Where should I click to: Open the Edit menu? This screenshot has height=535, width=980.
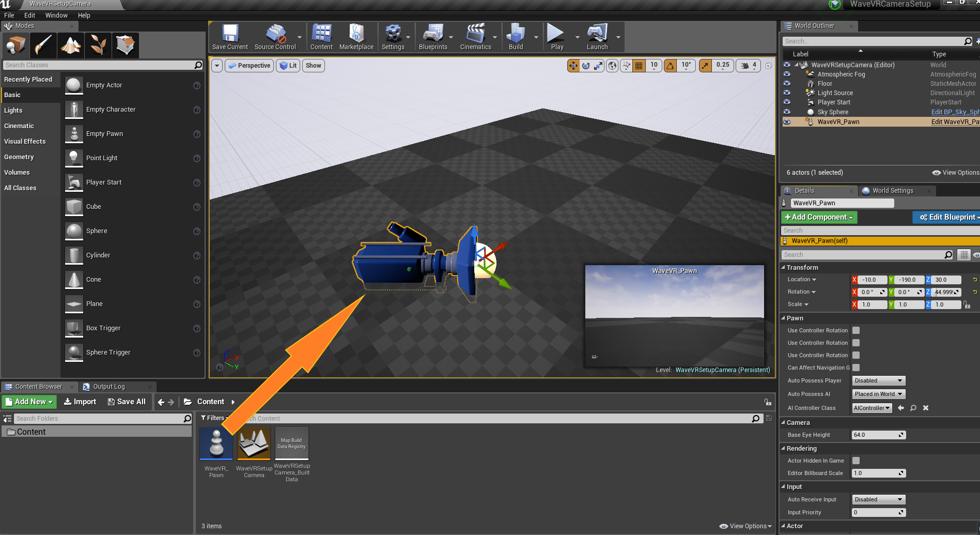pyautogui.click(x=29, y=15)
